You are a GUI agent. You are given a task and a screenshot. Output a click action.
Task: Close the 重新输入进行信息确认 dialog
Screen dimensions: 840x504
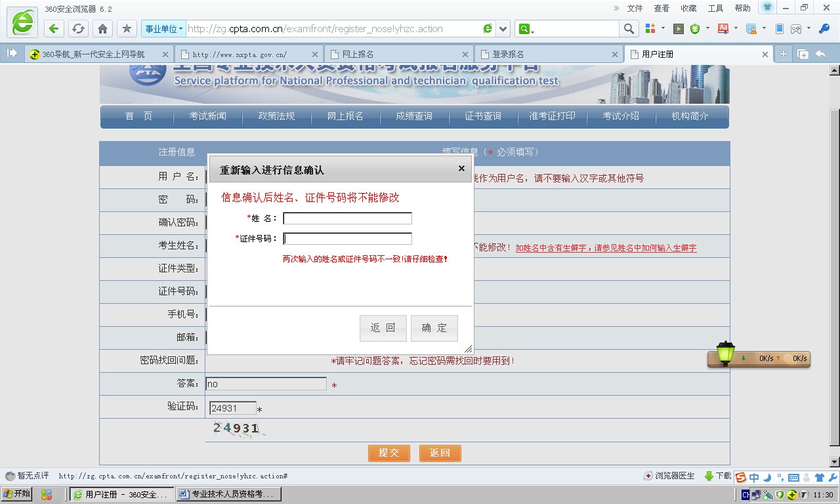461,169
